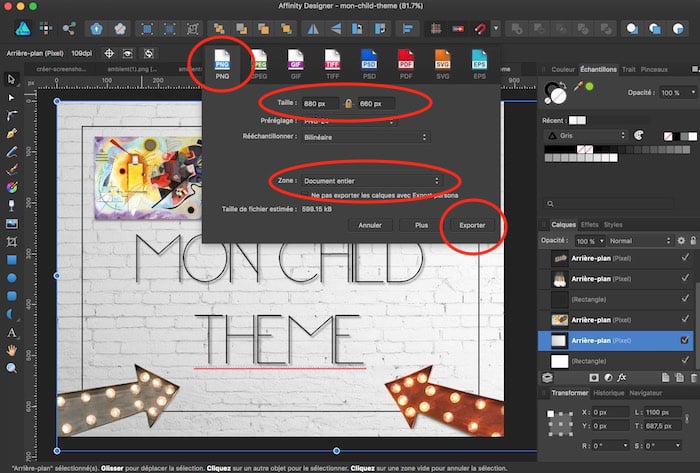
Task: Toggle visibility of highlighted Arrière-plan layer
Action: pos(684,340)
